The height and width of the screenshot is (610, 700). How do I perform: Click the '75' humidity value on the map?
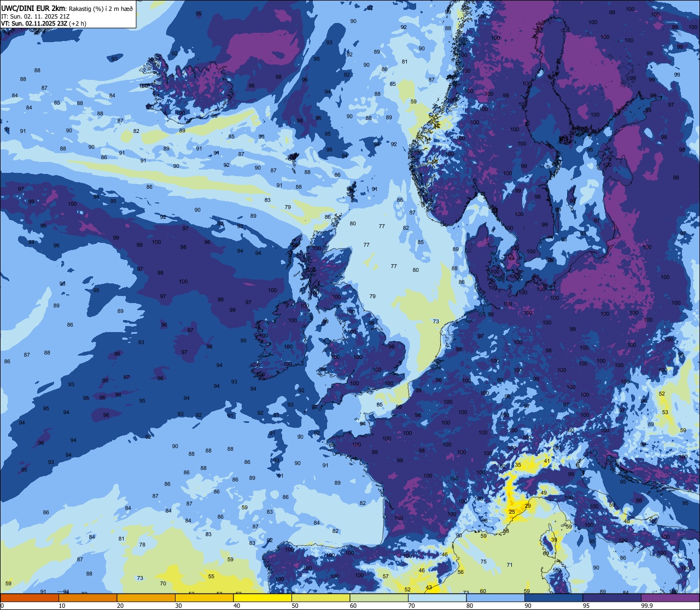pyautogui.click(x=483, y=562)
